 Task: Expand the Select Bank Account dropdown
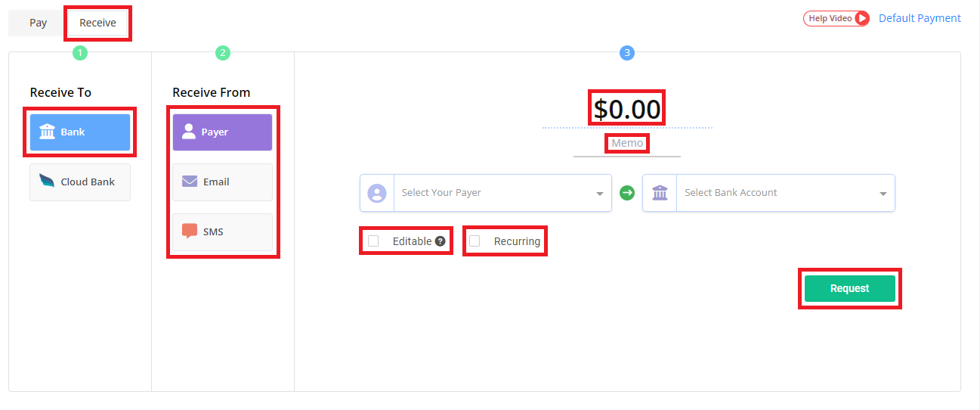784,193
